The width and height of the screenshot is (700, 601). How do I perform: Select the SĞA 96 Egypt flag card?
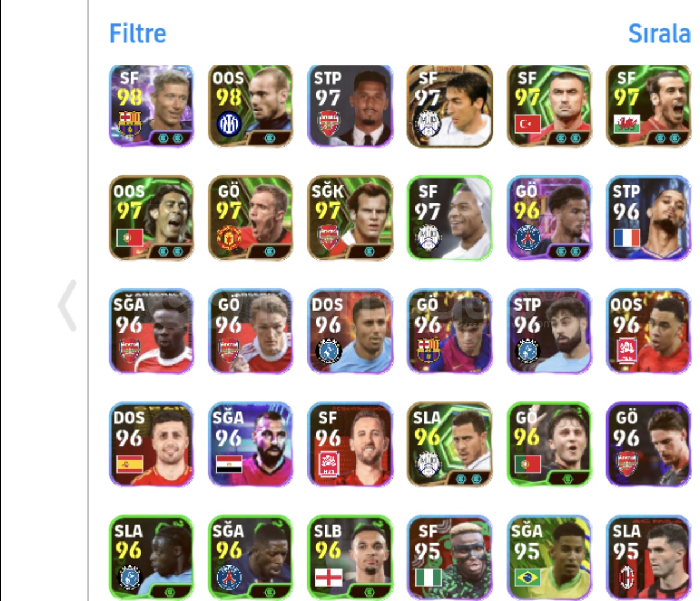[251, 444]
